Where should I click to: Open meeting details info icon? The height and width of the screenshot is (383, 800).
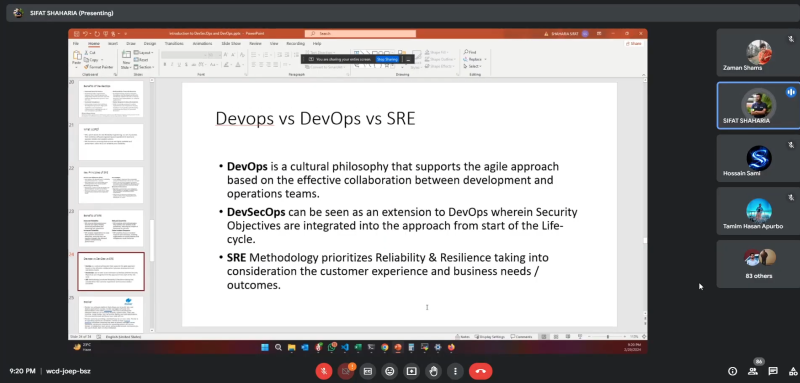[x=733, y=371]
